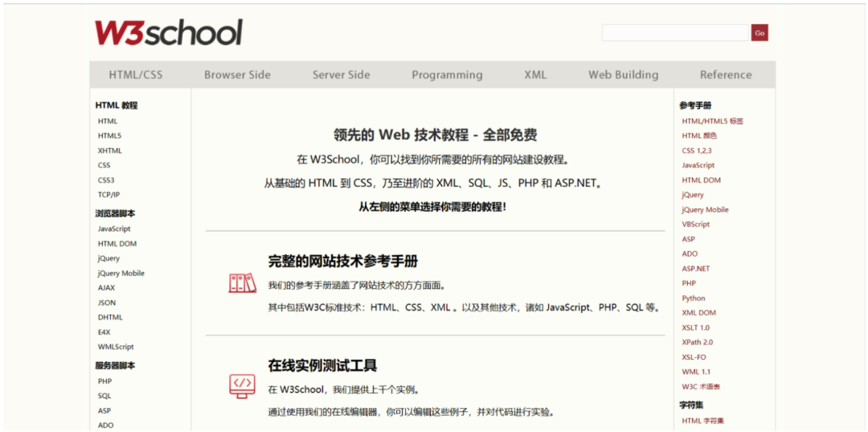Screen dimensions: 868x432
Task: Open JavaScript tutorial in left sidebar
Action: point(114,228)
